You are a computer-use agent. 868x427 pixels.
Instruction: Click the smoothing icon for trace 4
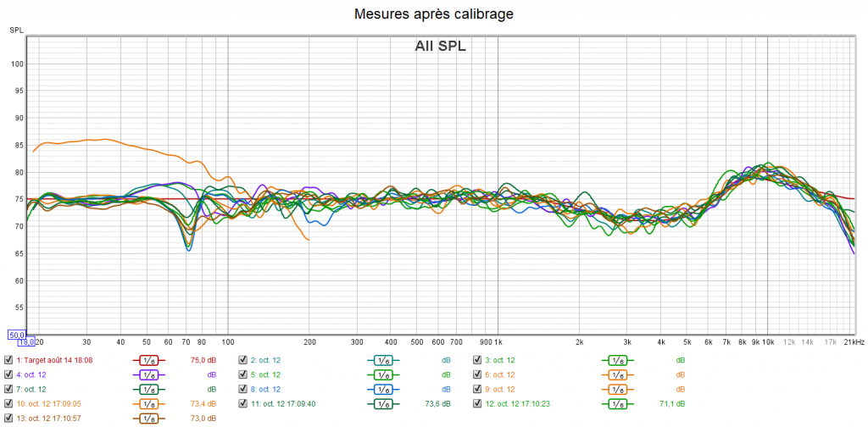click(147, 374)
